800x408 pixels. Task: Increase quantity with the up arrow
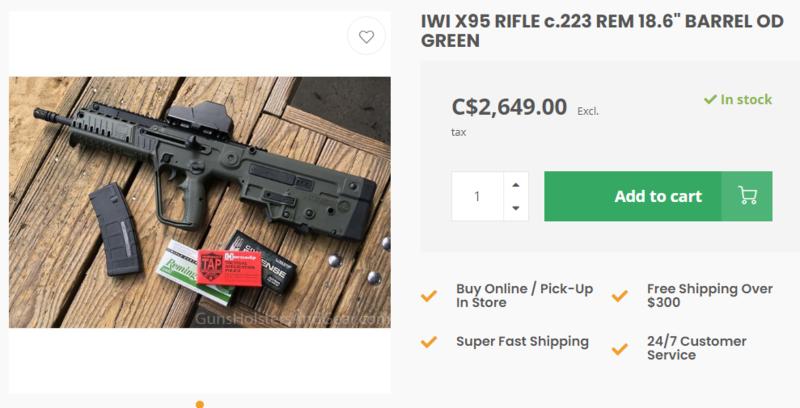coord(516,185)
